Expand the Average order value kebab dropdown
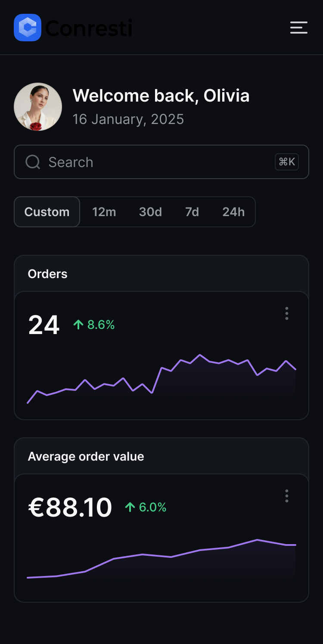Image resolution: width=323 pixels, height=644 pixels. (x=286, y=496)
